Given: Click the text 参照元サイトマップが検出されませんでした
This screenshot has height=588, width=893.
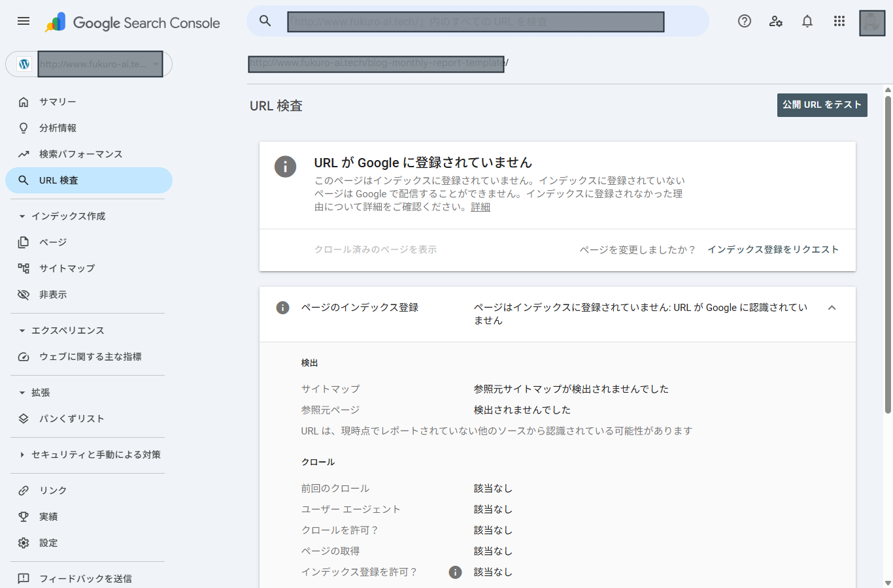Looking at the screenshot, I should click(571, 389).
